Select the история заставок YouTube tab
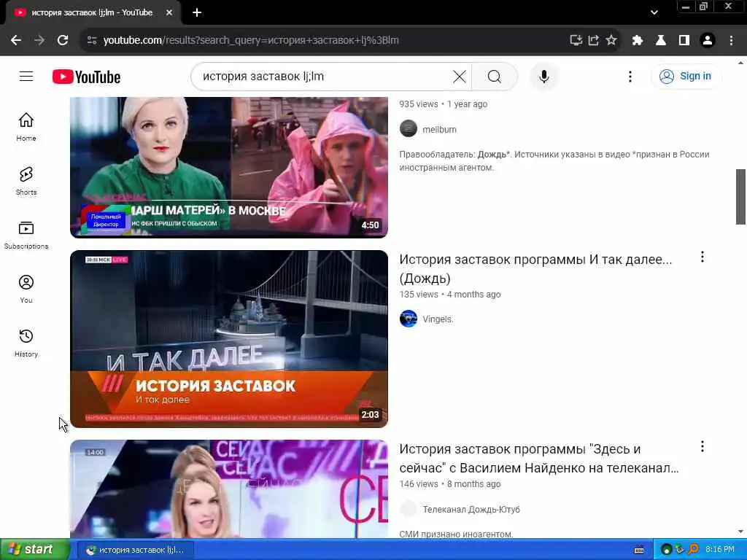747x560 pixels. [x=92, y=12]
